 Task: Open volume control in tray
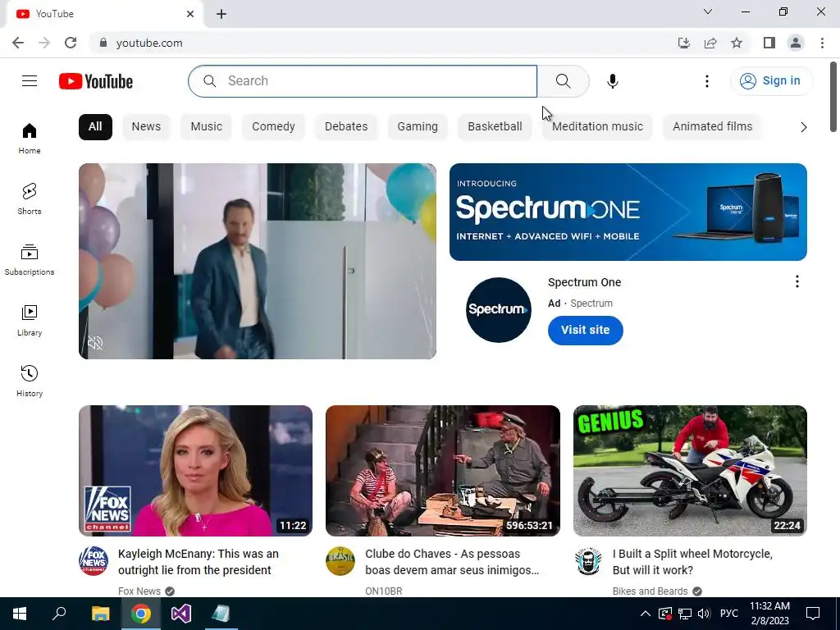pos(704,614)
